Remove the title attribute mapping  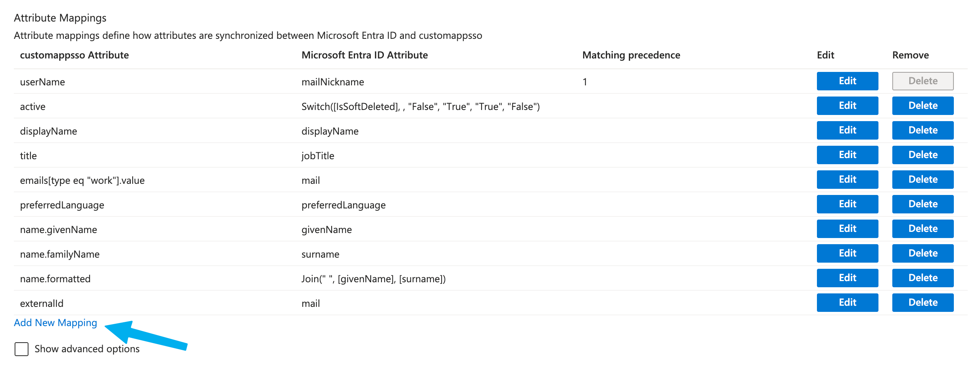923,155
